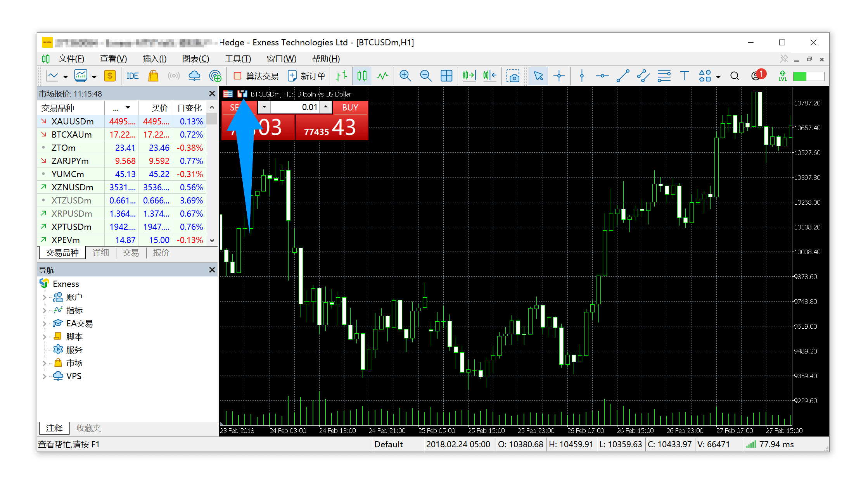Expand the 脚本 tree node
Viewport: 868px width, 488px height.
44,337
